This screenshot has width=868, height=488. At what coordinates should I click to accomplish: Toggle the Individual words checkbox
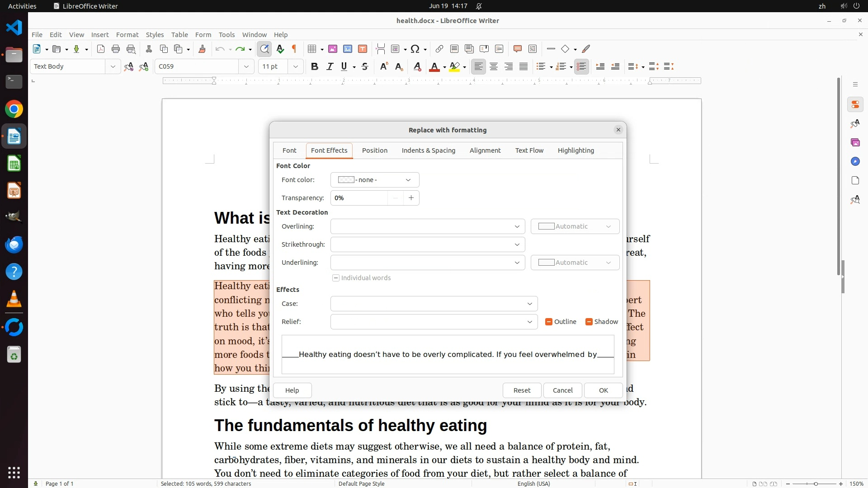tap(336, 278)
